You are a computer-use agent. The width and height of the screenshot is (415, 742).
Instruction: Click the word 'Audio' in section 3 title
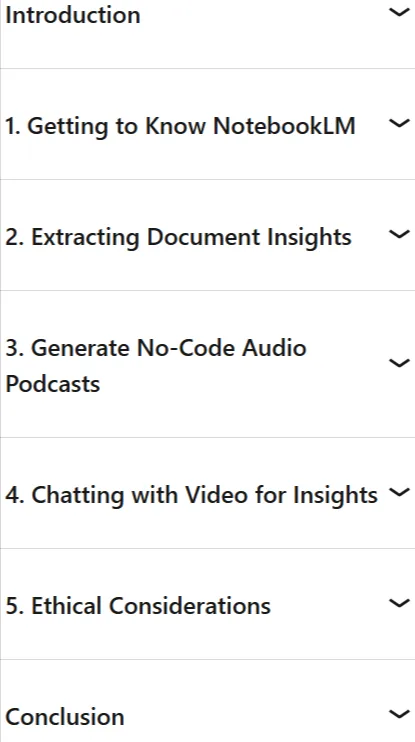274,348
